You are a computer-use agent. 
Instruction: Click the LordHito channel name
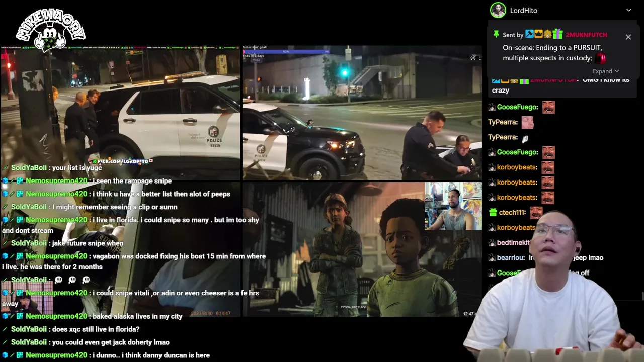524,10
